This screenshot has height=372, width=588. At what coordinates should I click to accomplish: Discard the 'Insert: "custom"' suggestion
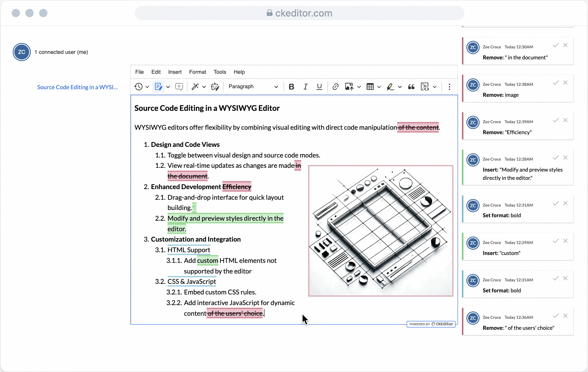565,241
